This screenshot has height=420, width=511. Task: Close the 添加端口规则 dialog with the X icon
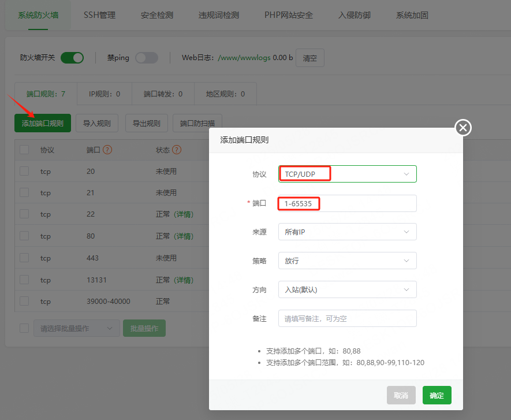point(462,128)
